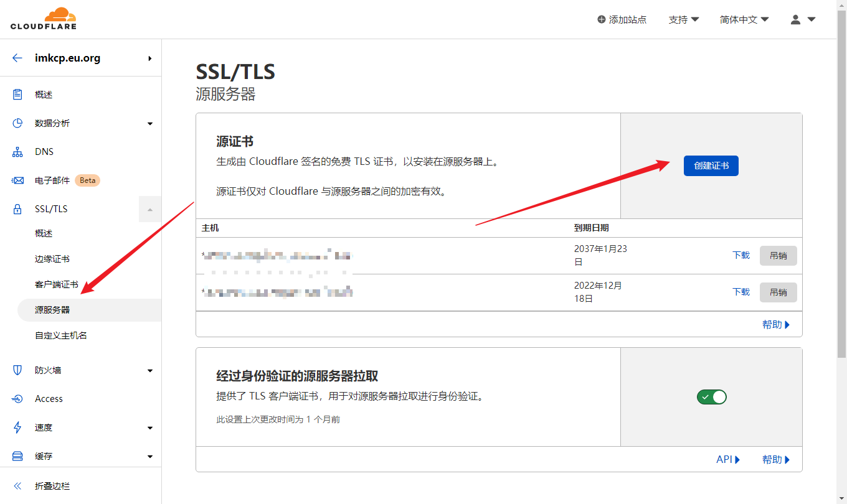Download the certificate expiring 2022年12月18日

(741, 292)
